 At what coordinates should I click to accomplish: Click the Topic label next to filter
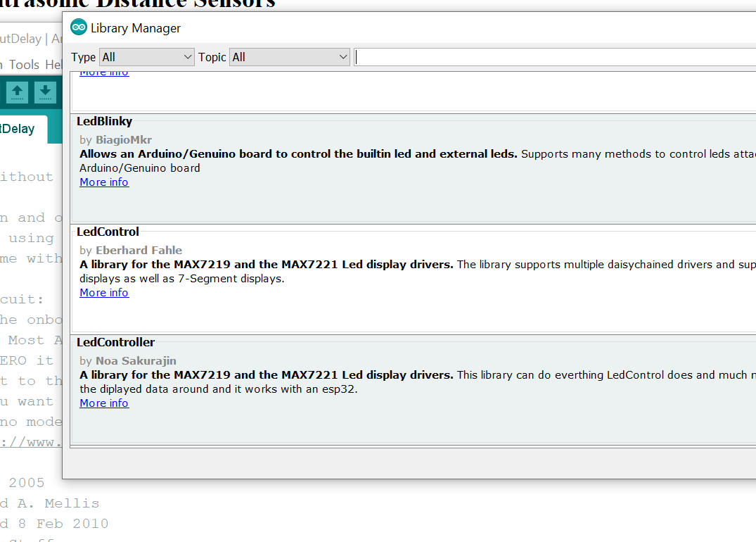click(x=212, y=58)
